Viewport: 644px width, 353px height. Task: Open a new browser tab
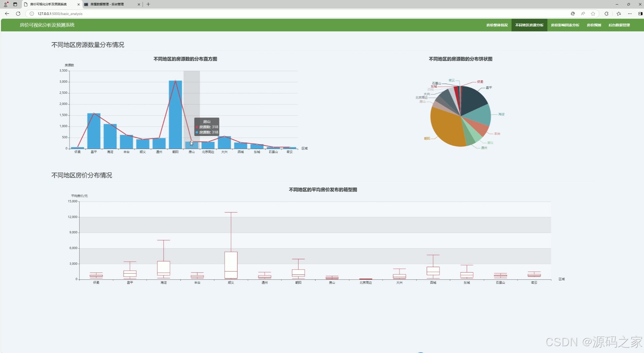pyautogui.click(x=148, y=4)
